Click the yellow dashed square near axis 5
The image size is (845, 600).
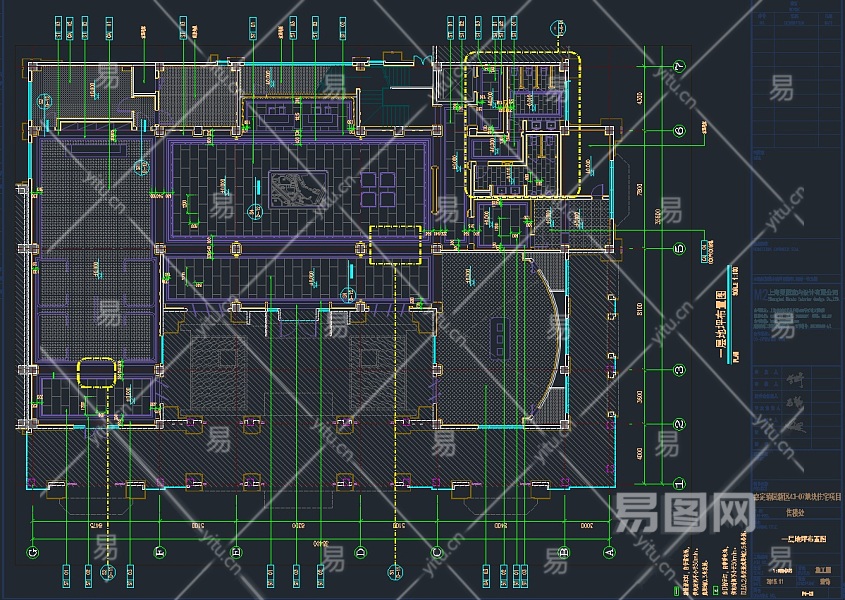pyautogui.click(x=395, y=245)
